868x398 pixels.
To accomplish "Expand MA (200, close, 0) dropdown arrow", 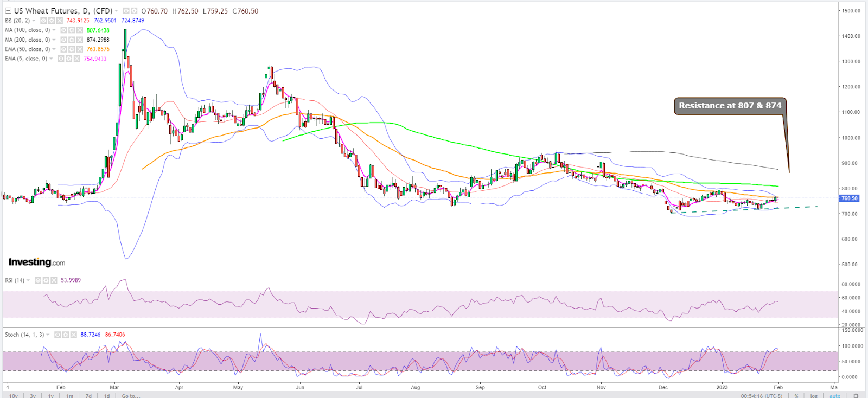I will point(54,40).
